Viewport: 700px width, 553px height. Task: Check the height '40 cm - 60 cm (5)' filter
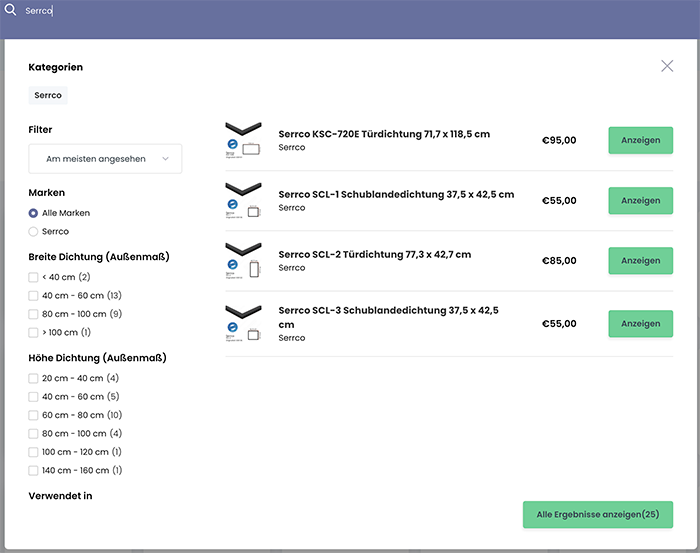(x=33, y=397)
